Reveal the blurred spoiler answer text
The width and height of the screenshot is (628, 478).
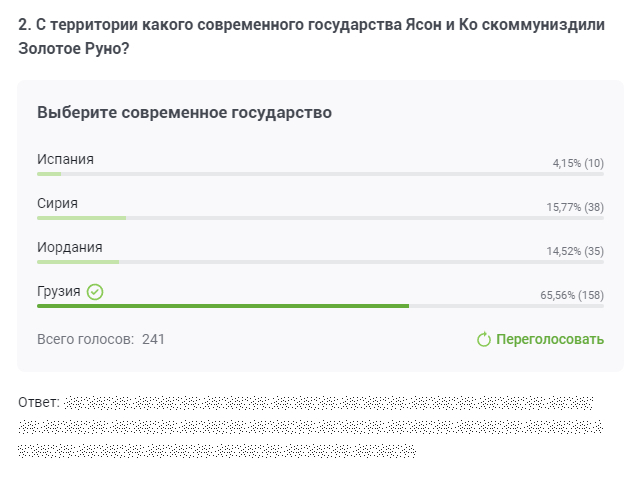(310, 427)
